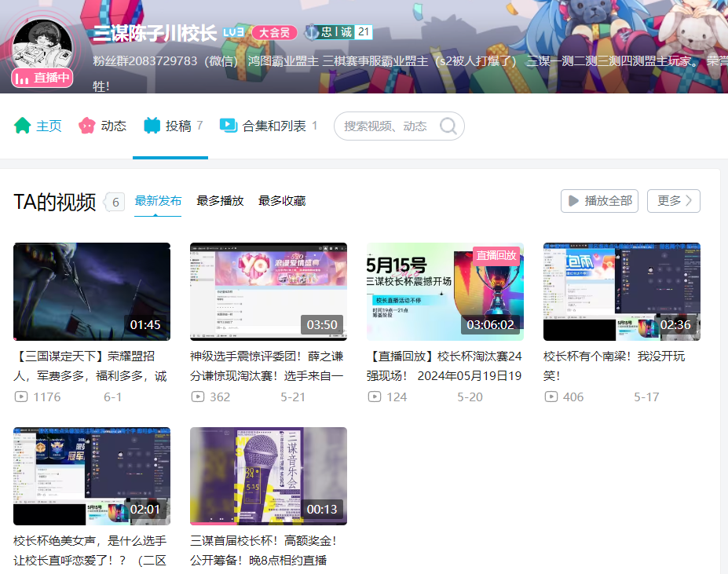Click the video count badge 6
Screen dimensions: 728x574
pyautogui.click(x=115, y=202)
